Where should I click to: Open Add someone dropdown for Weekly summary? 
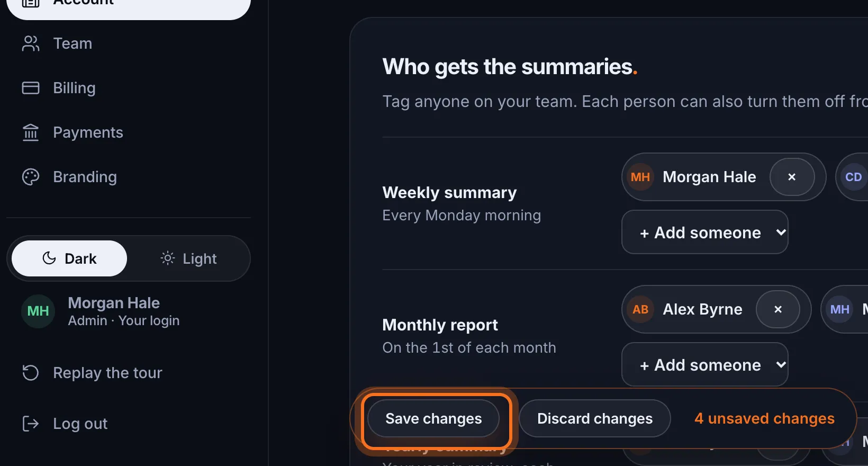(x=704, y=232)
